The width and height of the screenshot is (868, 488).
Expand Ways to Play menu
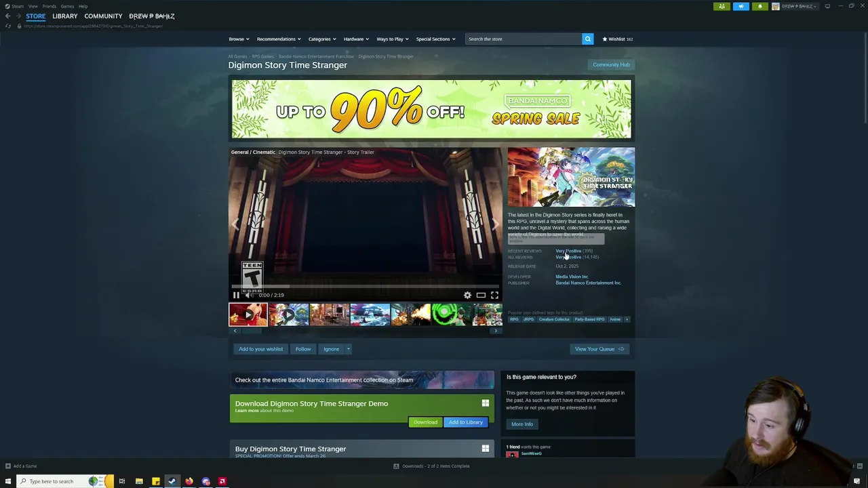pyautogui.click(x=393, y=39)
